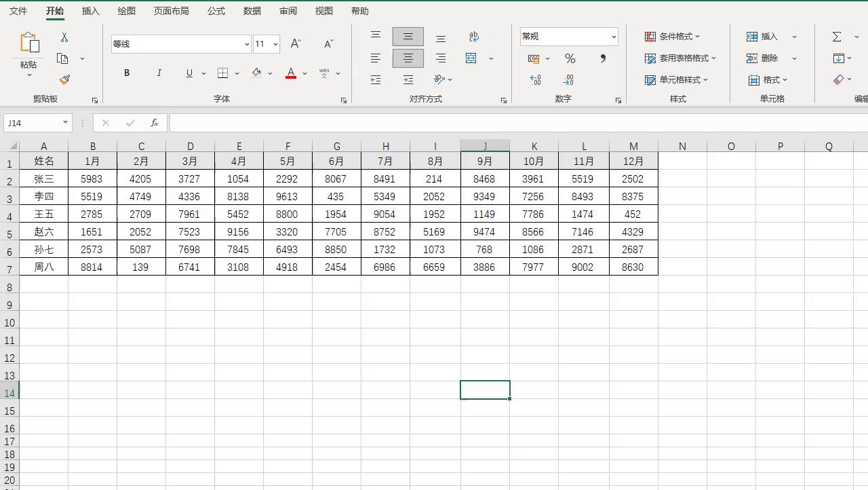This screenshot has width=868, height=490.
Task: Apply comma style number formatting
Action: pos(602,58)
